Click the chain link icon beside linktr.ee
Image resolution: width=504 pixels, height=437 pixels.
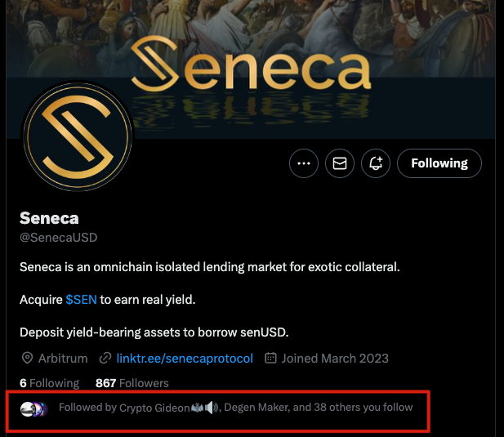pyautogui.click(x=105, y=358)
